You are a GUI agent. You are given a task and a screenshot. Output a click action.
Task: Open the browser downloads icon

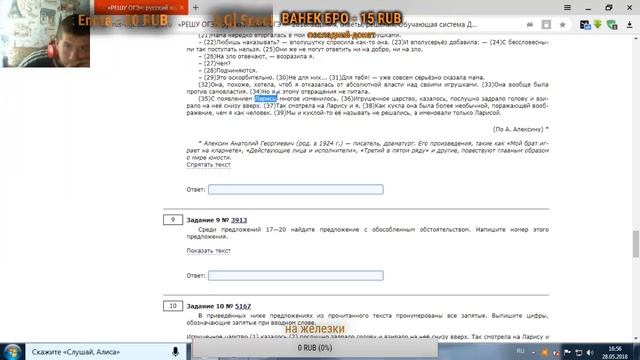(629, 24)
